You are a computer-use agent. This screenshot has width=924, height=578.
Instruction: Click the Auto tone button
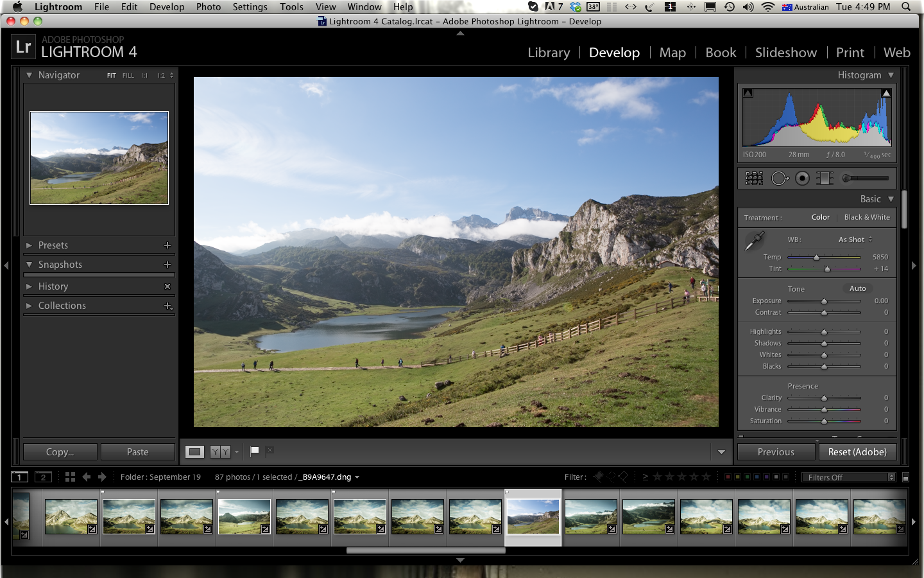click(858, 288)
